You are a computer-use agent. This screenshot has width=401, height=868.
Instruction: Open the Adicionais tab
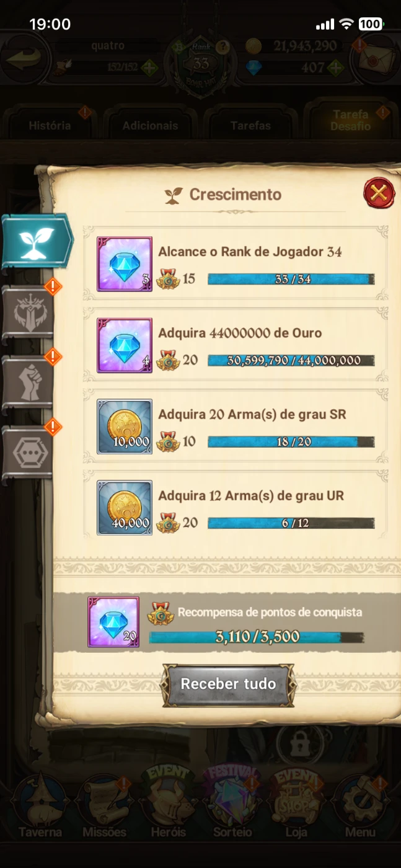click(x=150, y=125)
